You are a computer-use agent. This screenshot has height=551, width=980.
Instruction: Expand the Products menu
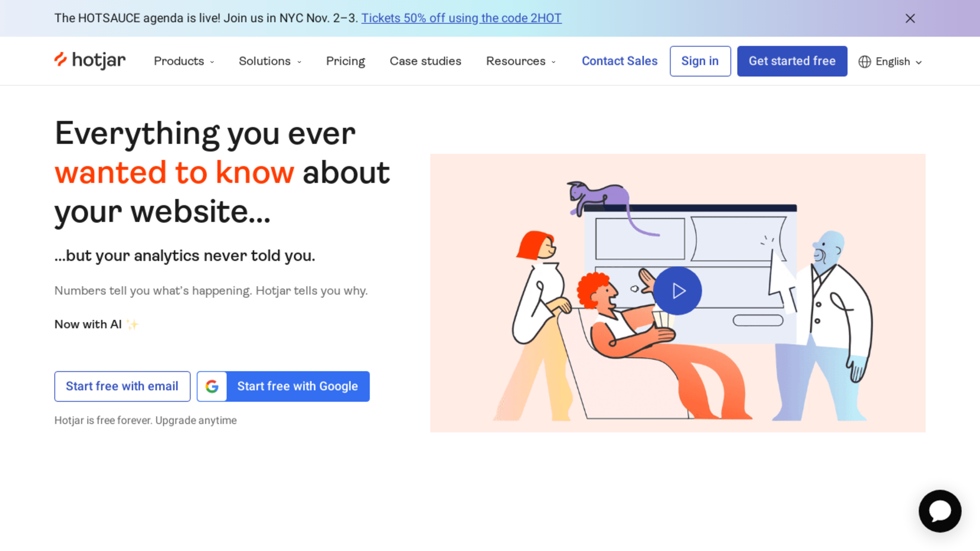point(184,61)
